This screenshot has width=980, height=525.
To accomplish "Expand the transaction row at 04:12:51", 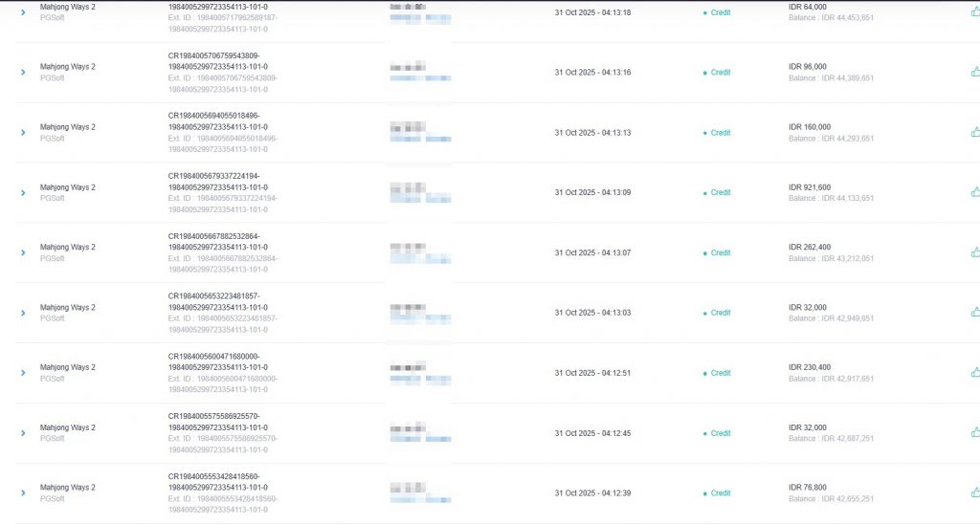I will coord(23,373).
